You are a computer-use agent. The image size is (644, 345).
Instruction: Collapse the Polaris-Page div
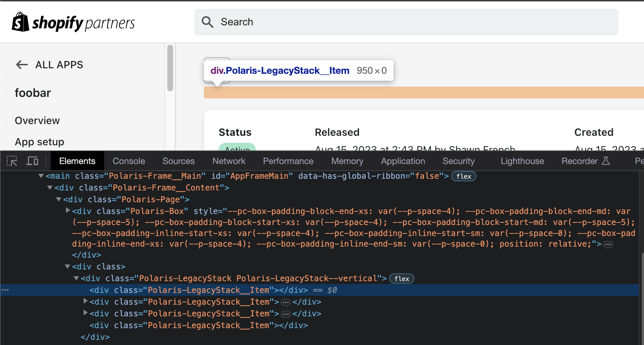(59, 199)
